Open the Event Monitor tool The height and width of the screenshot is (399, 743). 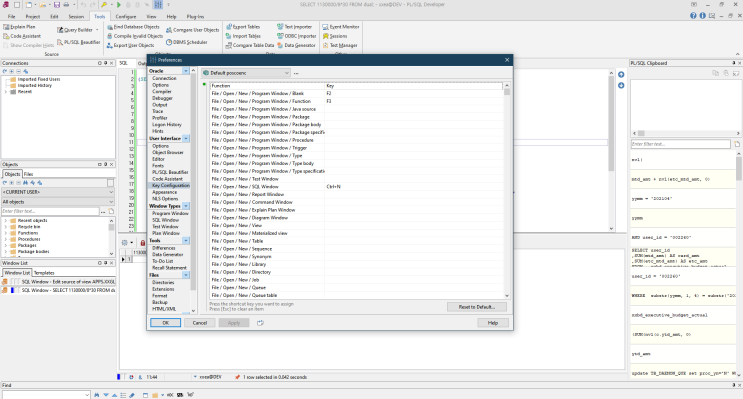tap(341, 27)
